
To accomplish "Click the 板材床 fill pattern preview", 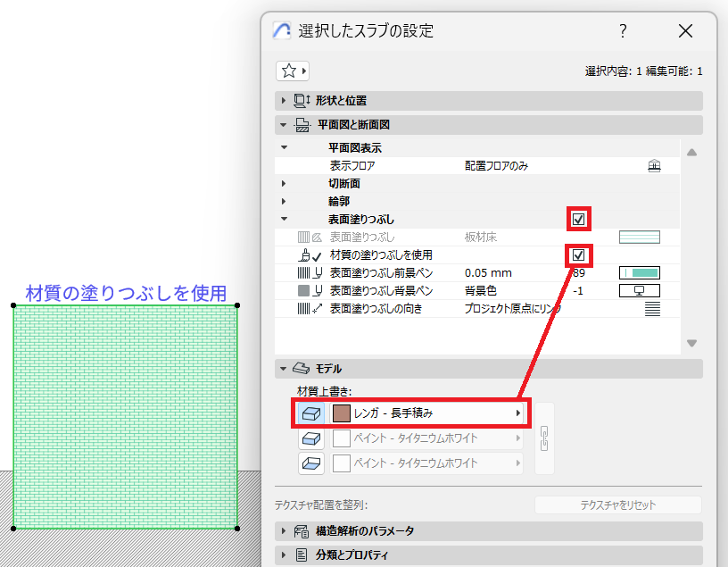I will point(640,237).
